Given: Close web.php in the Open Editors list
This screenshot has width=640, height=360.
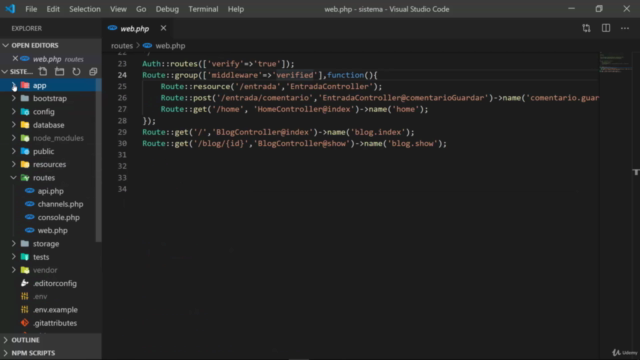Looking at the screenshot, I should pyautogui.click(x=15, y=59).
